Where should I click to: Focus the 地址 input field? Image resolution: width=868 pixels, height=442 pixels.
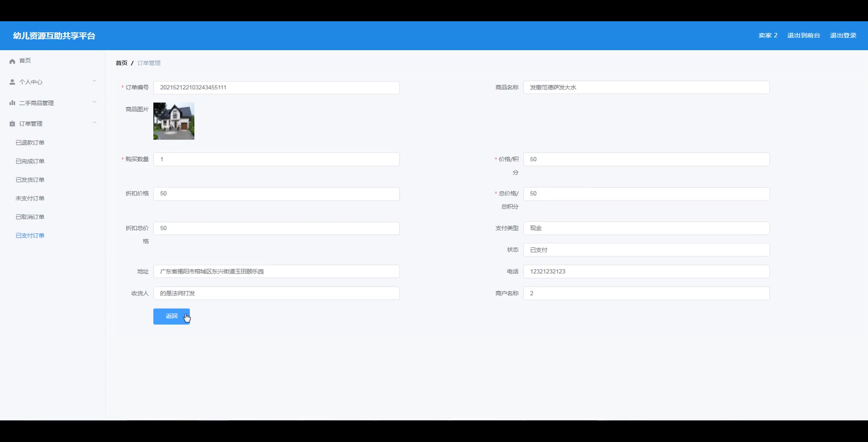point(277,272)
